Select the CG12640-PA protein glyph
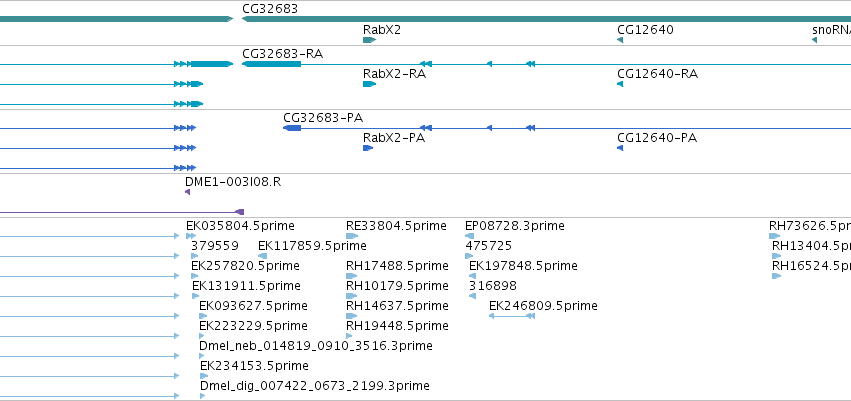This screenshot has height=401, width=851. pos(620,148)
